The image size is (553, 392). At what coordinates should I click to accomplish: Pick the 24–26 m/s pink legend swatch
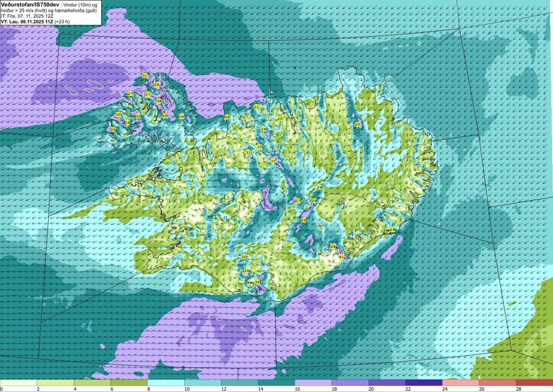pos(461,383)
